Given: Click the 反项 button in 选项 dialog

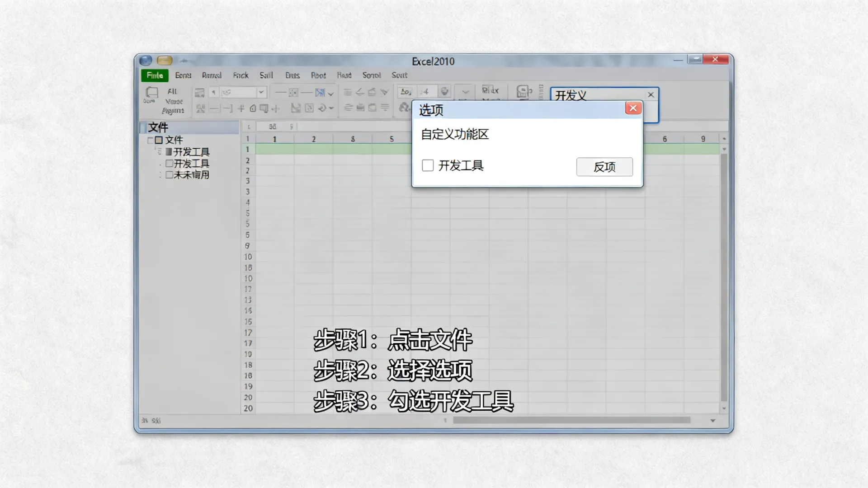Looking at the screenshot, I should click(604, 167).
